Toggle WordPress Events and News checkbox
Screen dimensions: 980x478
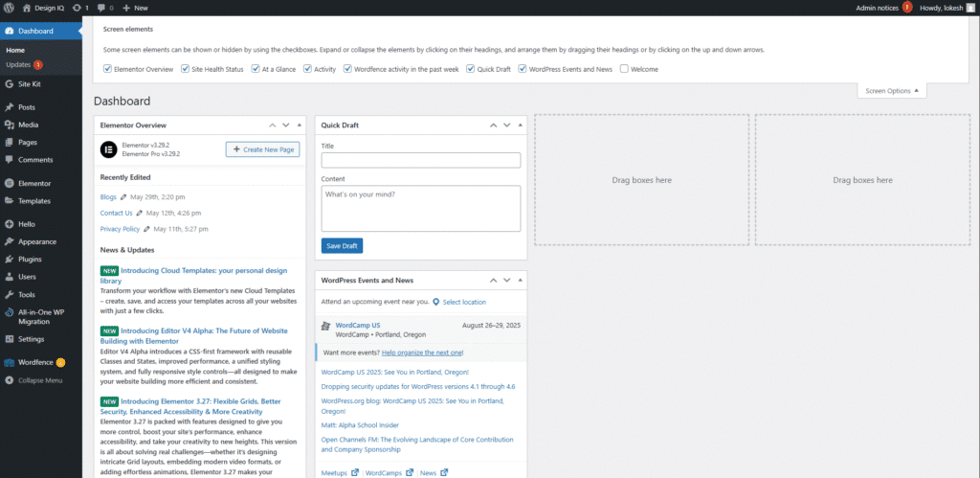(523, 69)
